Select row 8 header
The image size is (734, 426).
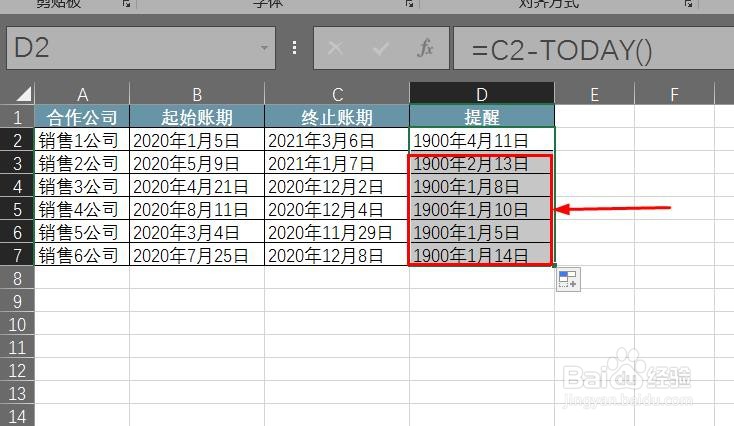pos(17,278)
